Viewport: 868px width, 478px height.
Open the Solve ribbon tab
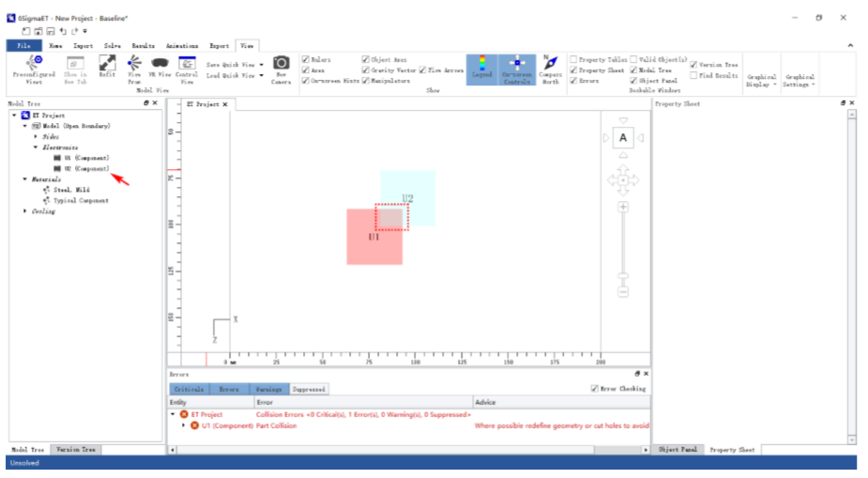pos(112,45)
